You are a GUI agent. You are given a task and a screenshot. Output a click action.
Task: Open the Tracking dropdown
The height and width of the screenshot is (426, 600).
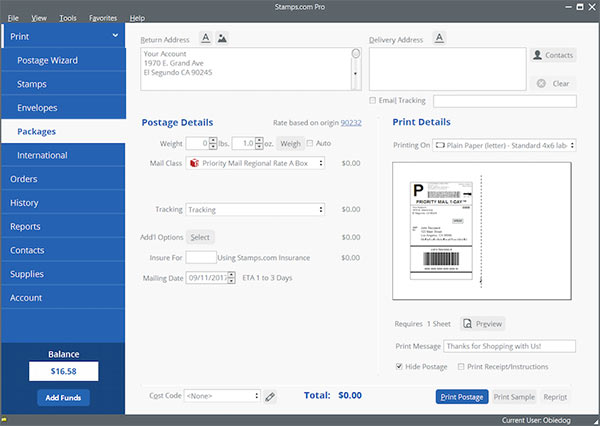pos(255,209)
